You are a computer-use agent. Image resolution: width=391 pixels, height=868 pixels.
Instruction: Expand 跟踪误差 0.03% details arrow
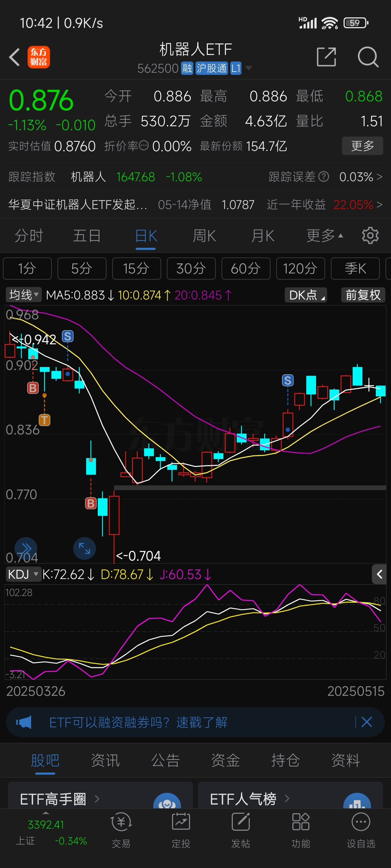click(379, 176)
